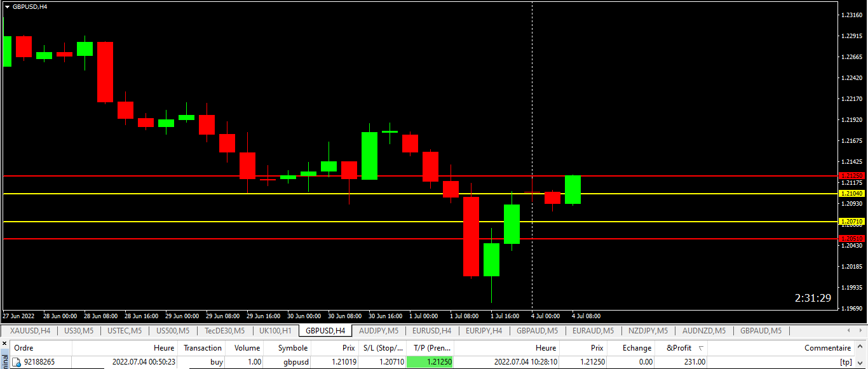Open the AUDJPY,M5 chart tab
This screenshot has height=369, width=868.
(378, 330)
